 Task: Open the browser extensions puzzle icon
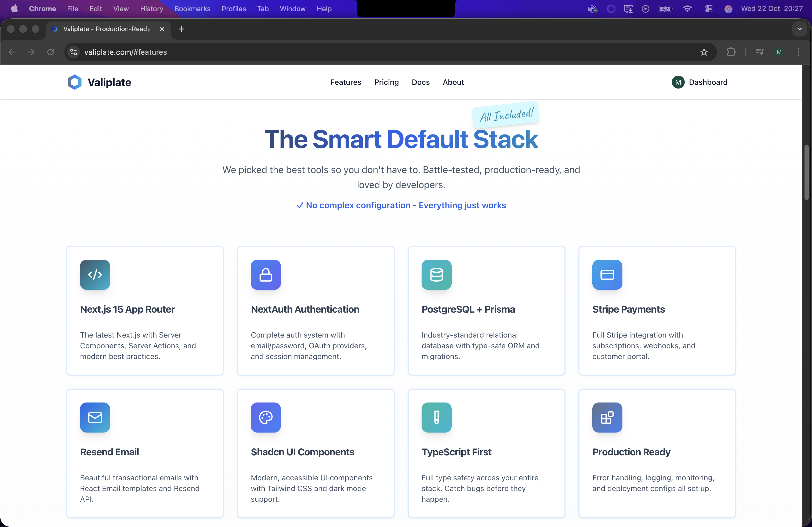(731, 52)
